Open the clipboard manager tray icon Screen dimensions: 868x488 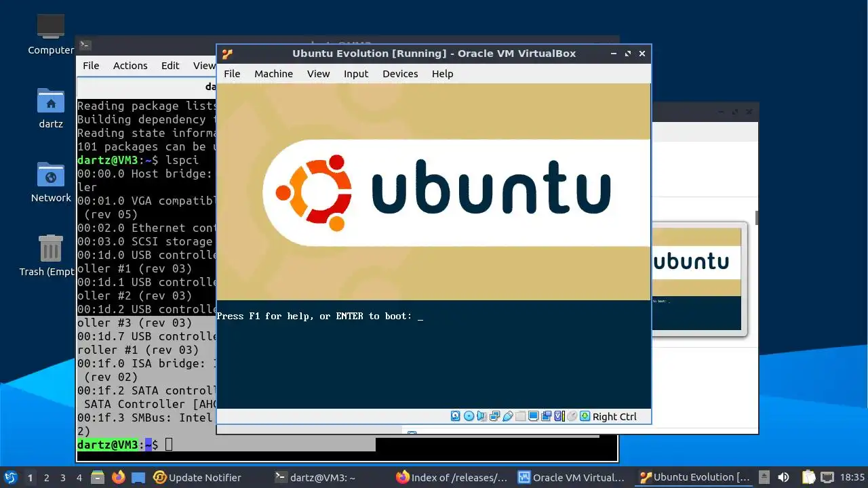pyautogui.click(x=809, y=477)
